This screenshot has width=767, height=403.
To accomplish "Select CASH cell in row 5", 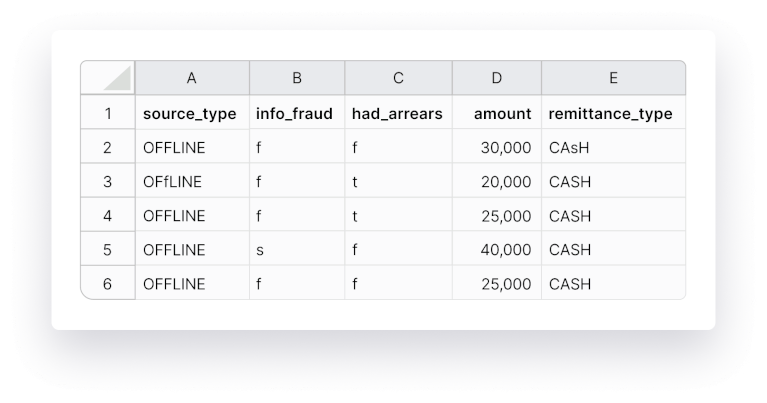I will [x=613, y=249].
